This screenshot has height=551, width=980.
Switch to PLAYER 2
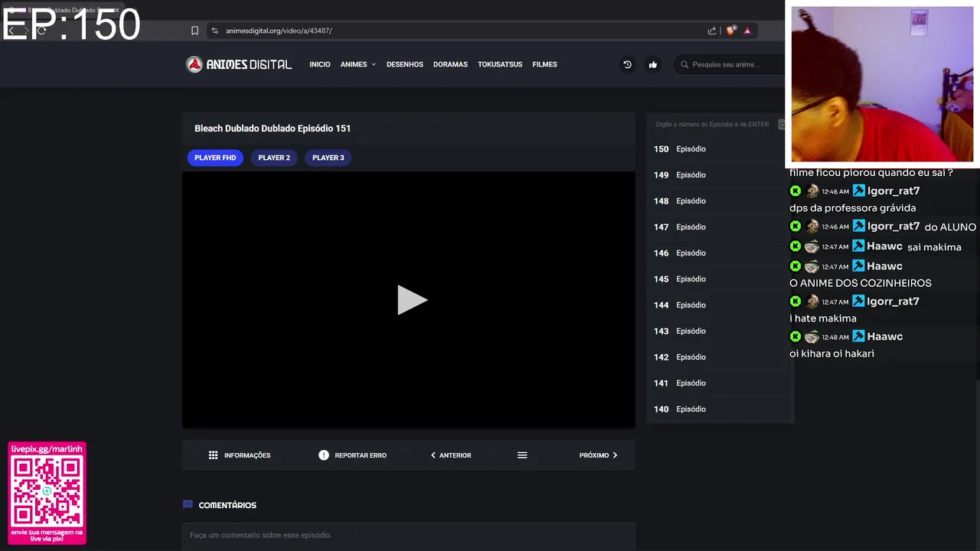tap(274, 158)
